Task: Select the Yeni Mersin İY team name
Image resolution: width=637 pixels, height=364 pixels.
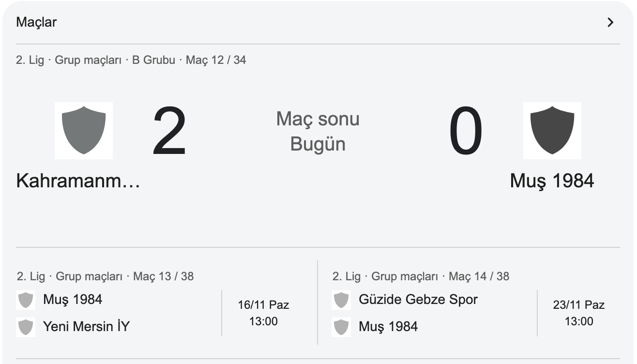Action: 86,327
